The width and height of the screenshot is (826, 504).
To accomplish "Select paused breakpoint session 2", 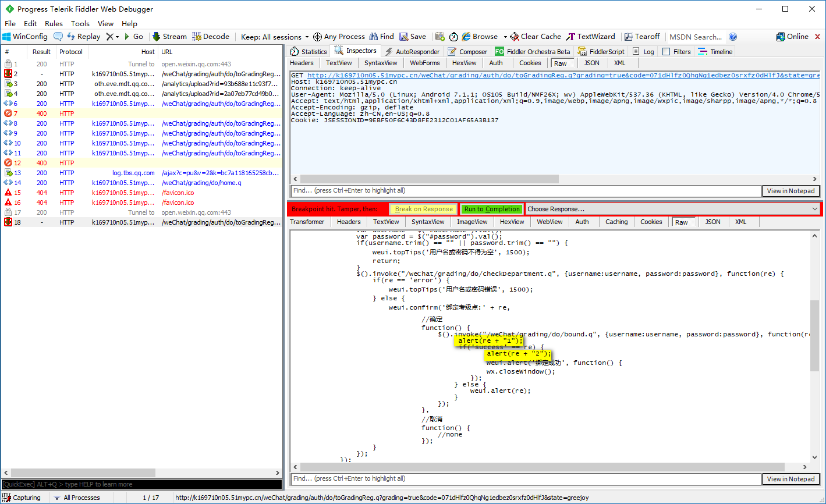I will coord(141,74).
